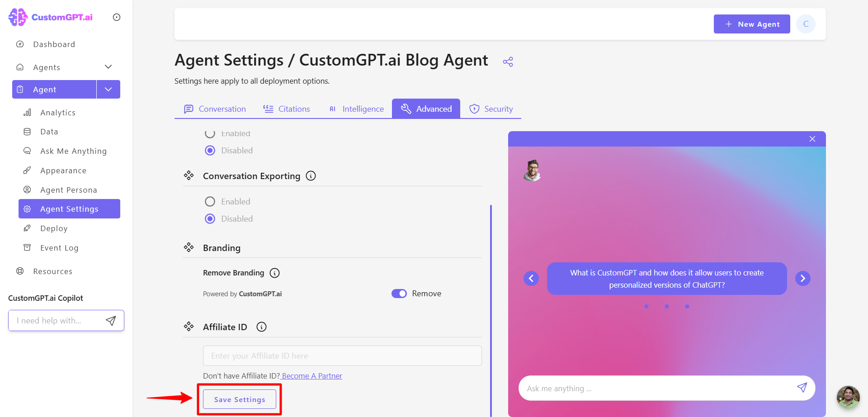Toggle the Agent dropdown chevron

(x=108, y=90)
